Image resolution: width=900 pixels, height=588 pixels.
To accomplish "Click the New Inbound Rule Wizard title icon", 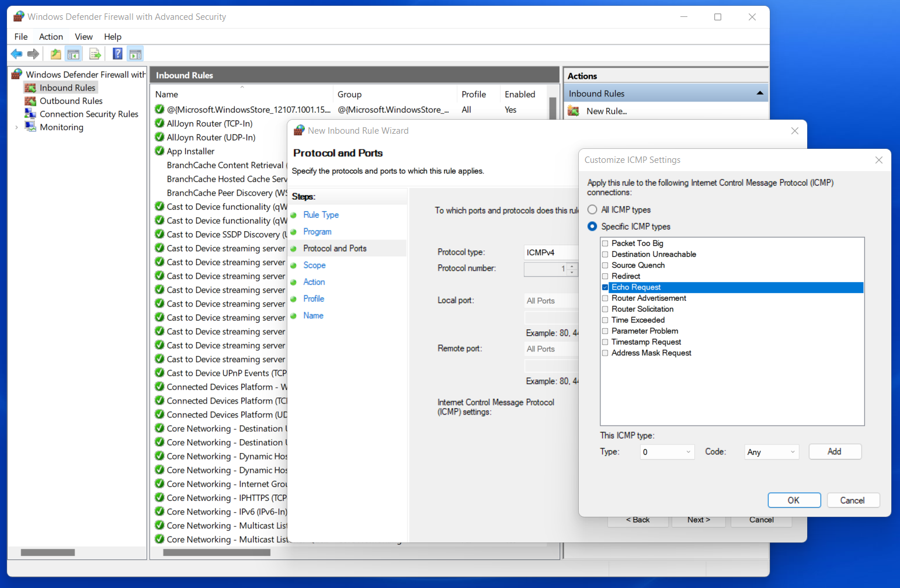I will [x=300, y=130].
